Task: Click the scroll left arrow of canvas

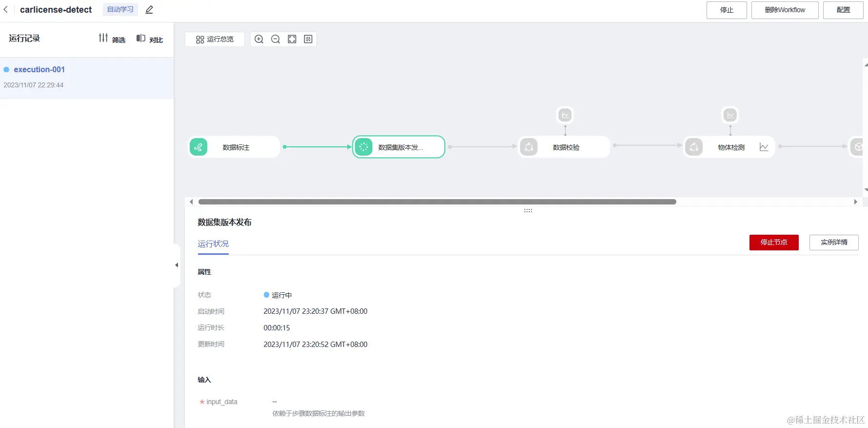Action: (191, 202)
